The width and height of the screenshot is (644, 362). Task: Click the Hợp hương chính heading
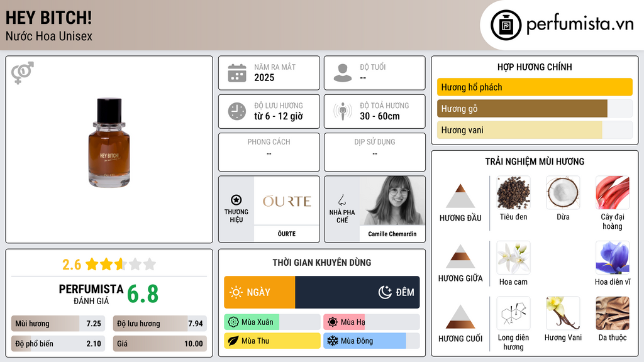click(535, 67)
